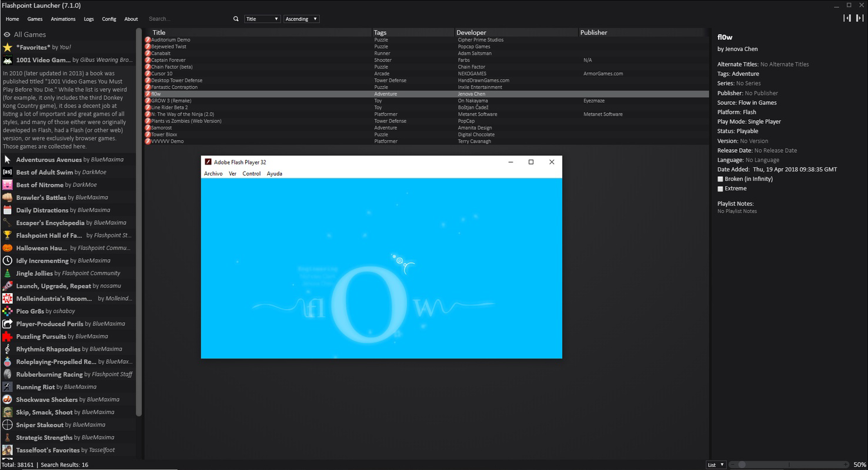This screenshot has height=470, width=868.
Task: Open Sniper Stakeout crosshair icon
Action: 7,425
